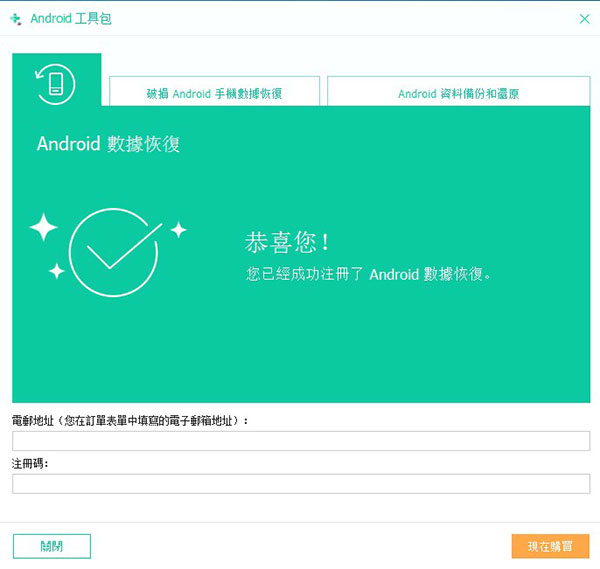Open the Android 資料備份和還原 tab

[x=458, y=94]
